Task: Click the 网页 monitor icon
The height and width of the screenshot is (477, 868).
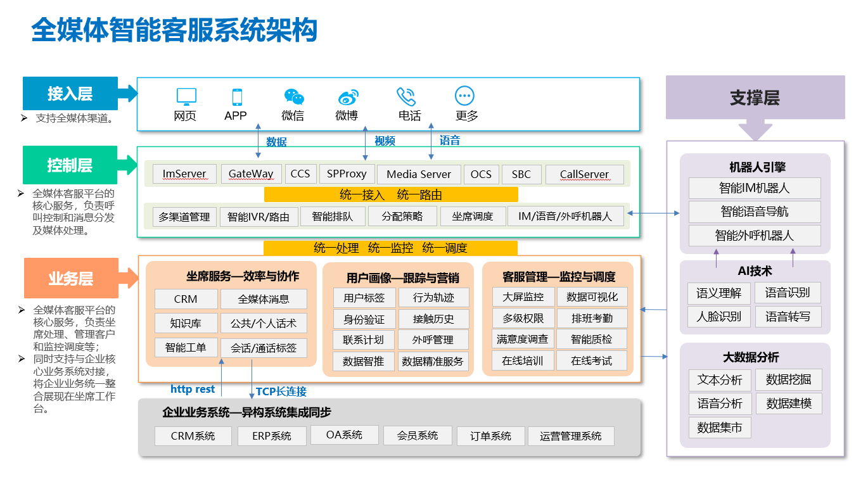Action: (x=186, y=96)
